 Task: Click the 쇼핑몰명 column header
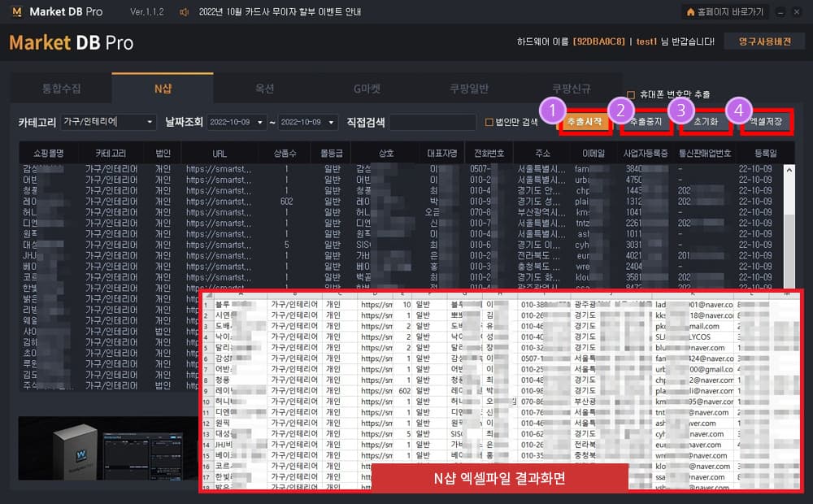(x=49, y=154)
